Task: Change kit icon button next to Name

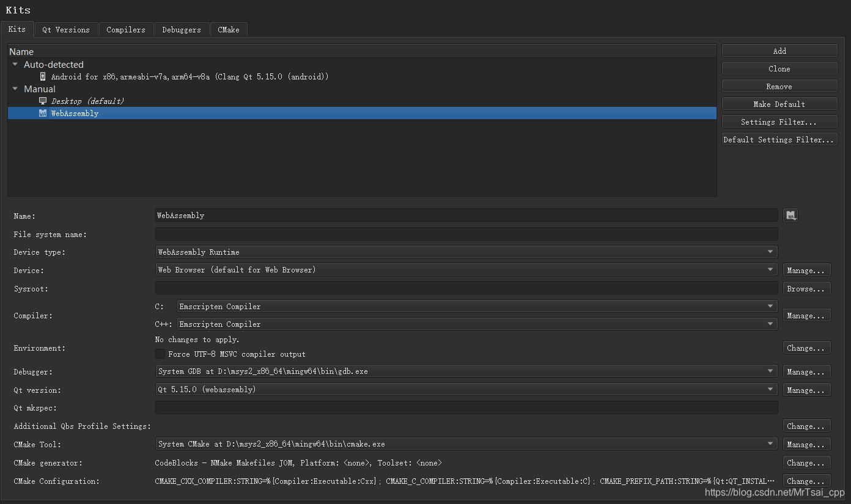Action: pyautogui.click(x=790, y=215)
